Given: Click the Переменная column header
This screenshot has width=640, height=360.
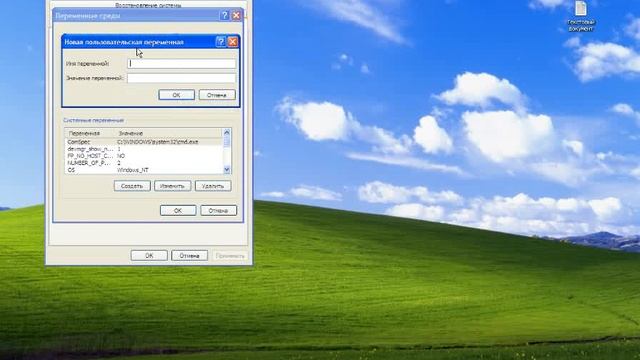Looking at the screenshot, I should click(90, 133).
